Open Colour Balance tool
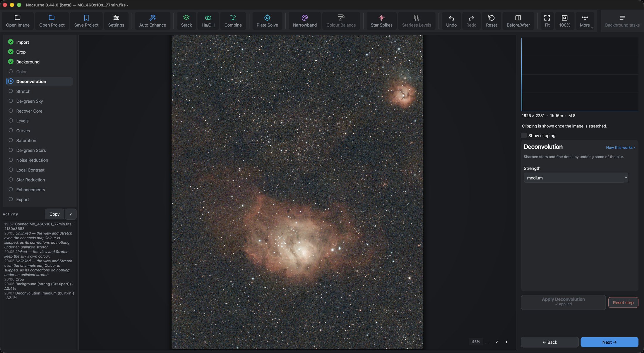This screenshot has width=644, height=353. pyautogui.click(x=341, y=21)
